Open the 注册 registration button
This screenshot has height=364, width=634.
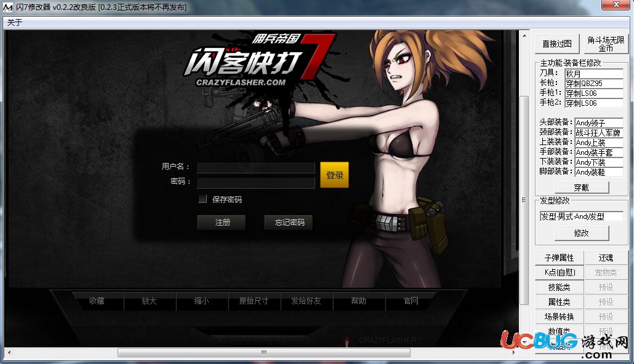(221, 222)
